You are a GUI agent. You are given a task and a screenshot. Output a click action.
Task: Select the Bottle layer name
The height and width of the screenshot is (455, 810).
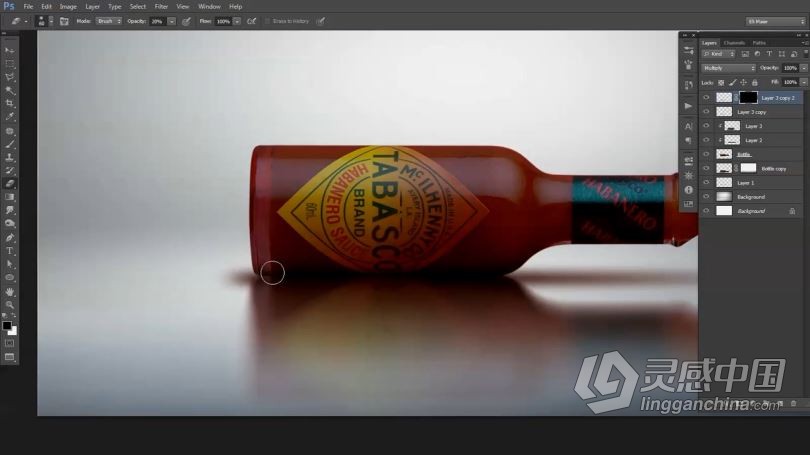tap(743, 154)
